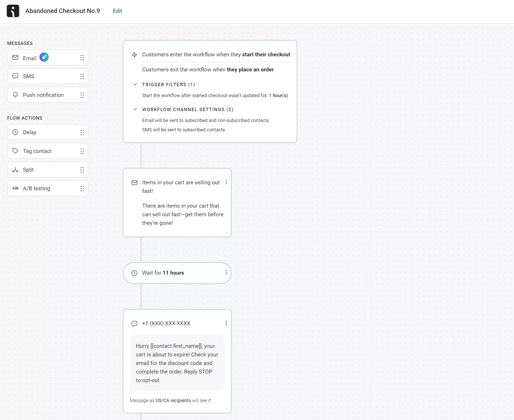Click the AI sparkle badge on Email

click(44, 57)
